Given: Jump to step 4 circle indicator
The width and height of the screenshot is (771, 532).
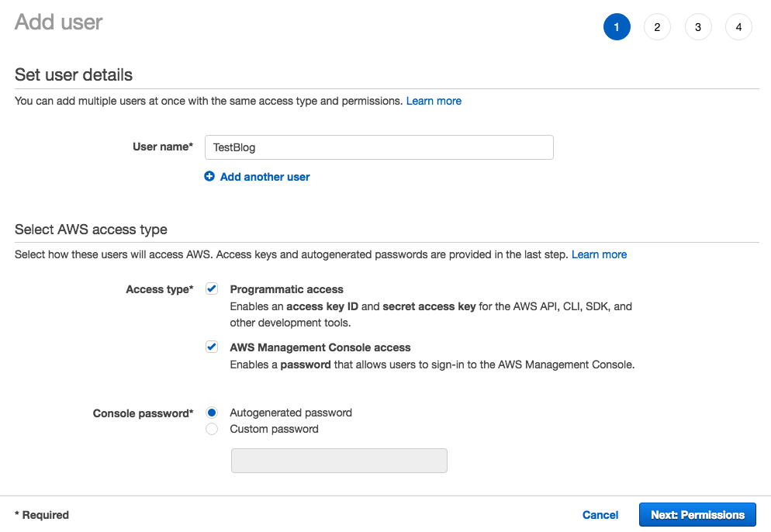Looking at the screenshot, I should [738, 27].
